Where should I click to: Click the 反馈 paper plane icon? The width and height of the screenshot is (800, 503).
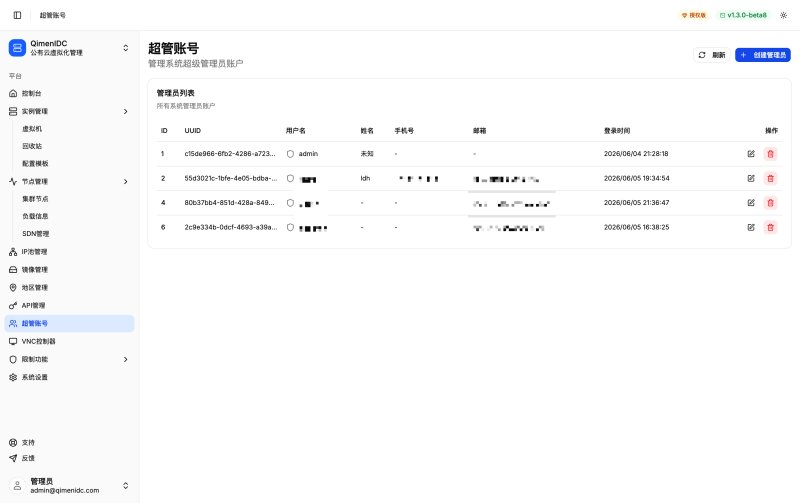click(13, 458)
